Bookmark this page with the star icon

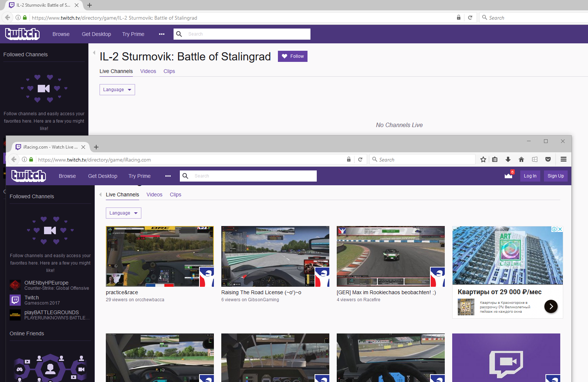[483, 159]
